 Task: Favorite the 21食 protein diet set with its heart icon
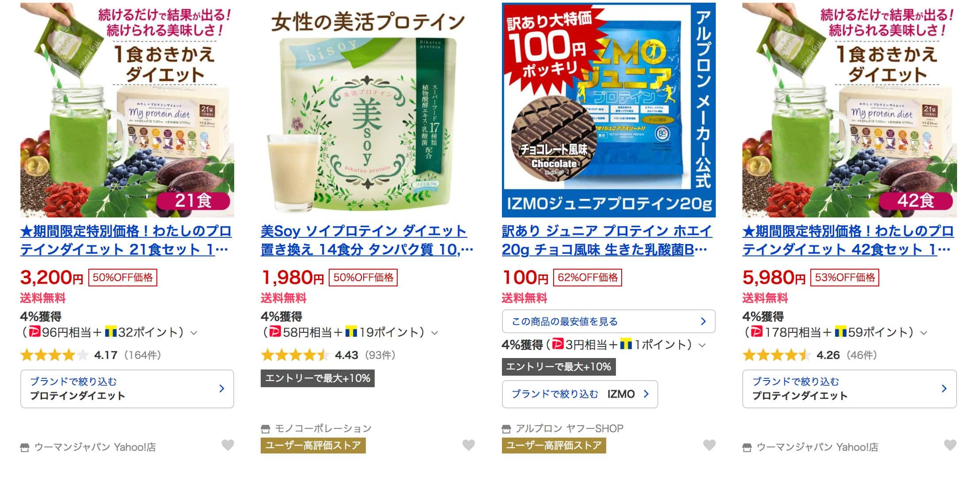(228, 445)
